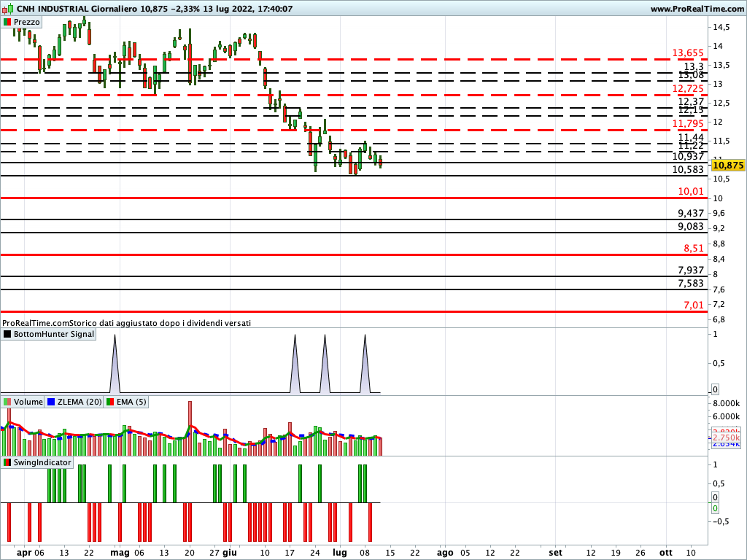The width and height of the screenshot is (747, 560).
Task: Select the candle icon beside the Prezzo label
Action: click(x=7, y=22)
